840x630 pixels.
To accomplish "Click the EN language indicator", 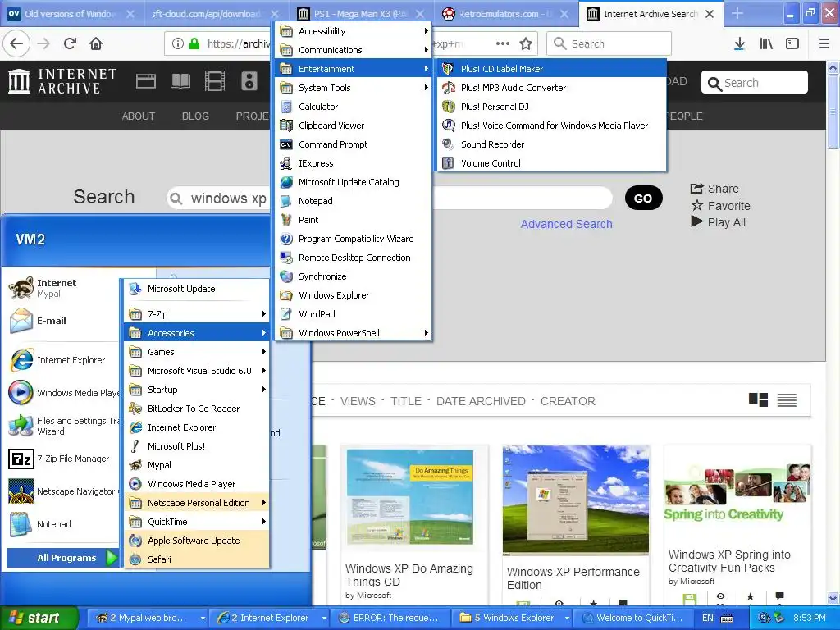I will tap(708, 618).
